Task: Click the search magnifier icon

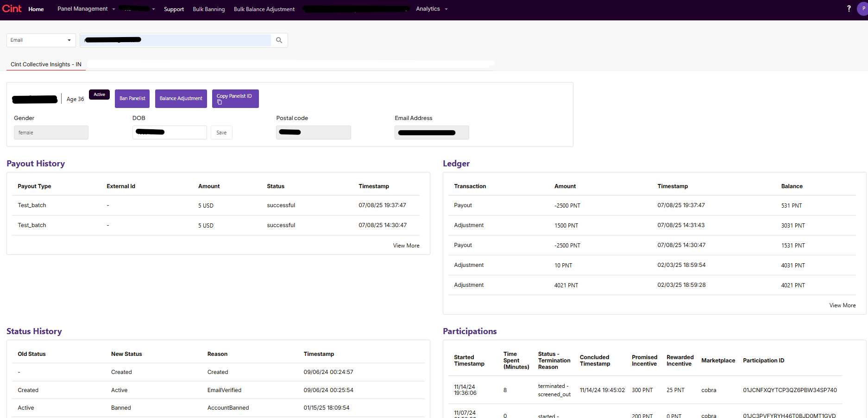Action: tap(279, 40)
